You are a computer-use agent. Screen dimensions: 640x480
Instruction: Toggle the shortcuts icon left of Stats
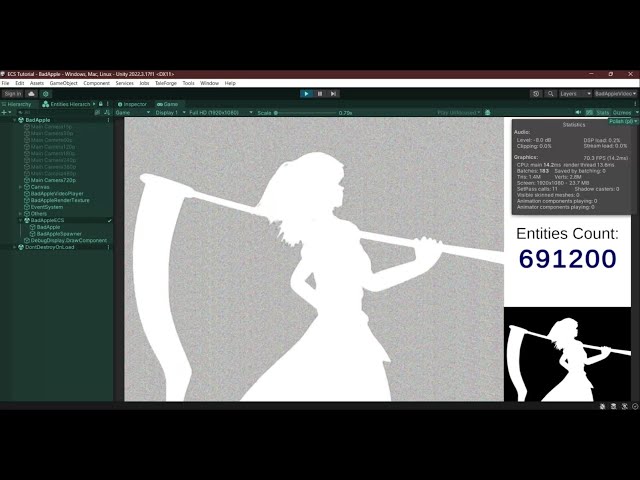click(589, 112)
